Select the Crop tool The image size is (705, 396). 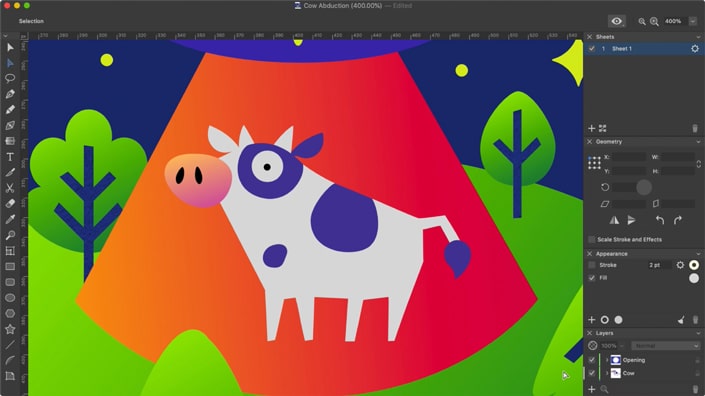point(10,251)
